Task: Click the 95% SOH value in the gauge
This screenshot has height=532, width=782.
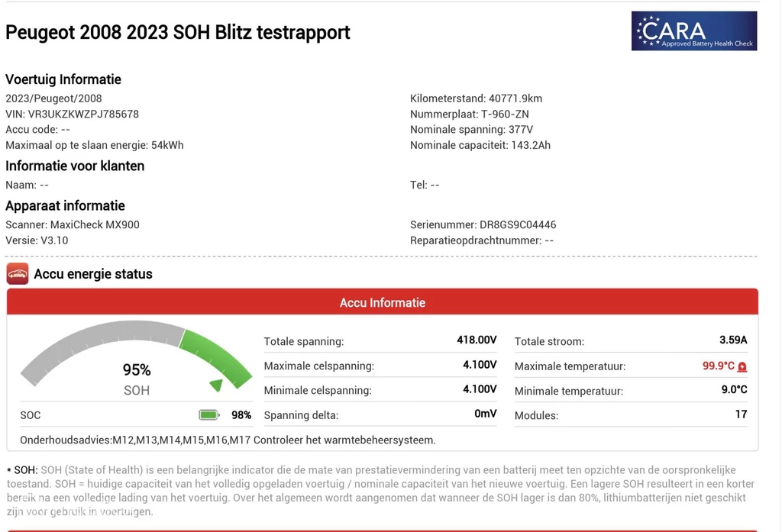Action: [137, 370]
